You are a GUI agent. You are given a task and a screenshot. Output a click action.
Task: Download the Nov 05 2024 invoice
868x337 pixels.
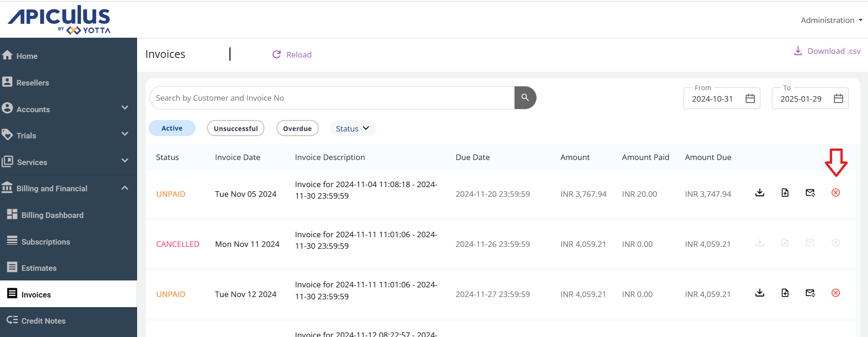coord(759,193)
